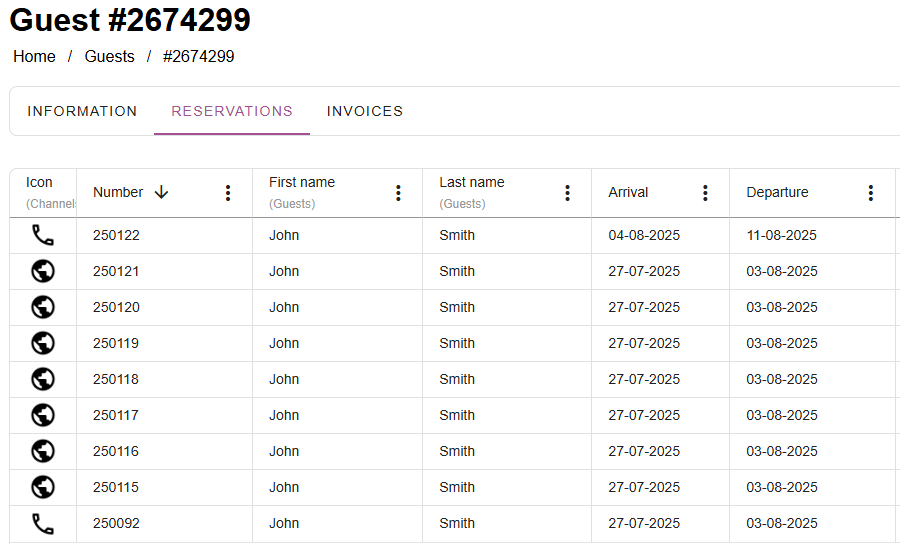This screenshot has width=900, height=544.
Task: Open Last name column options menu
Action: click(567, 193)
